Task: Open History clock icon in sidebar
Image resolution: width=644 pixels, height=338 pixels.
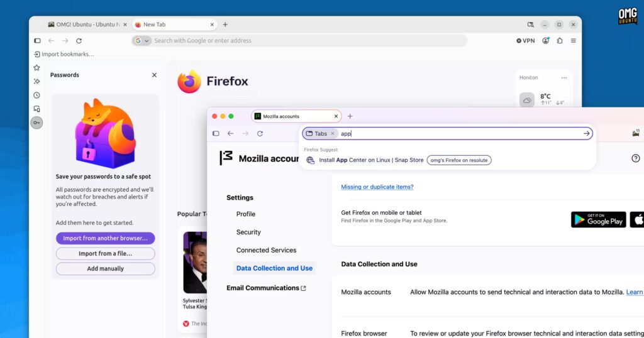Action: pyautogui.click(x=36, y=95)
